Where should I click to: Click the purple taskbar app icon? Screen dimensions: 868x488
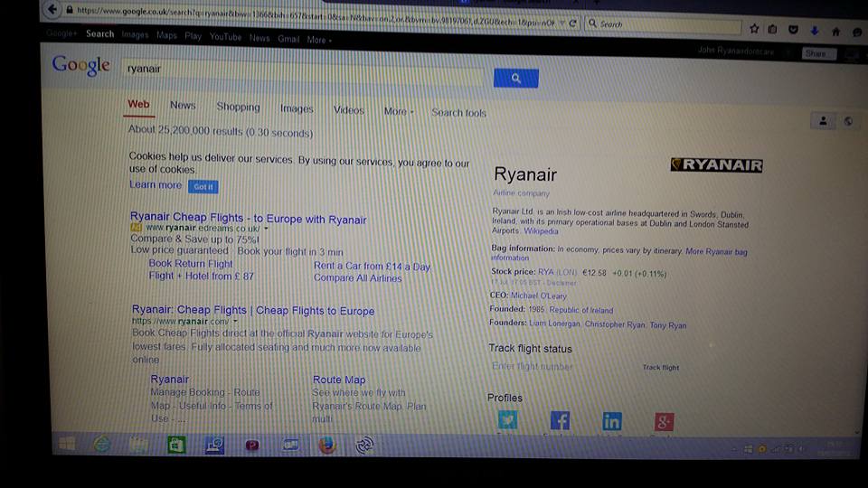tap(252, 445)
